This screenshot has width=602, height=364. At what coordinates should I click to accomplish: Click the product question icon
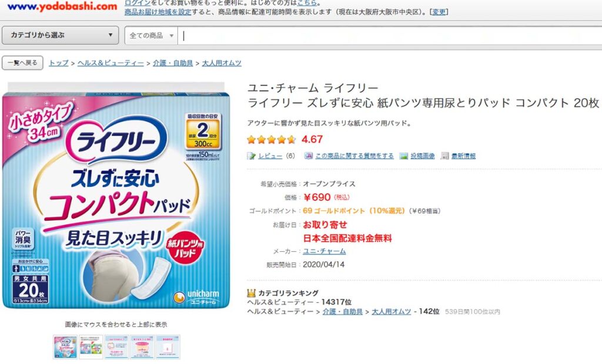(309, 156)
